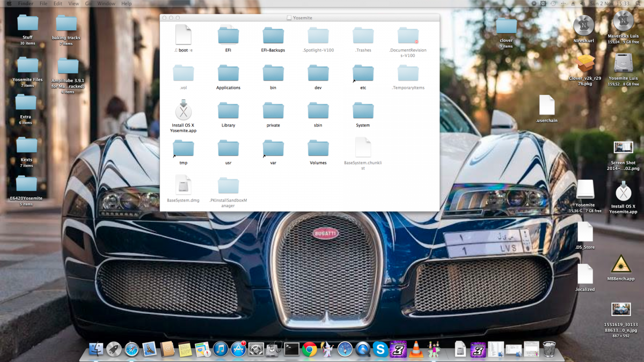Select the Clover_v2k_r2976.pkg package on desktop
Image resolution: width=644 pixels, height=362 pixels.
tap(584, 63)
